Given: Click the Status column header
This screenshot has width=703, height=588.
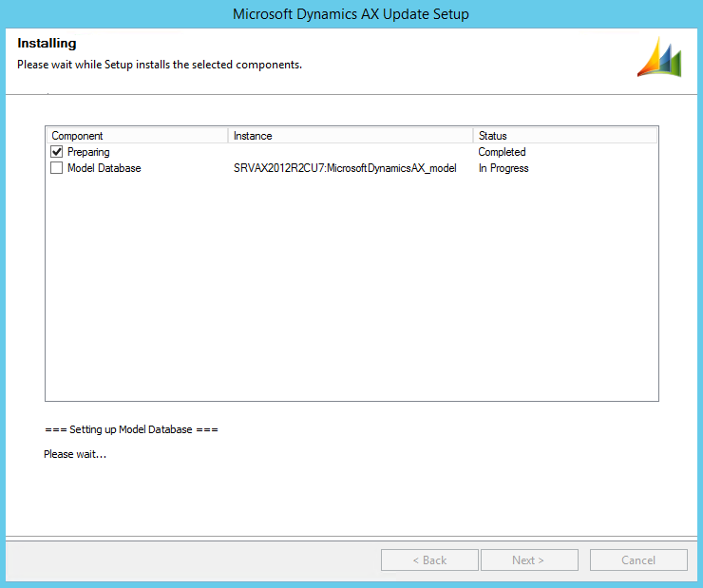Looking at the screenshot, I should 565,135.
